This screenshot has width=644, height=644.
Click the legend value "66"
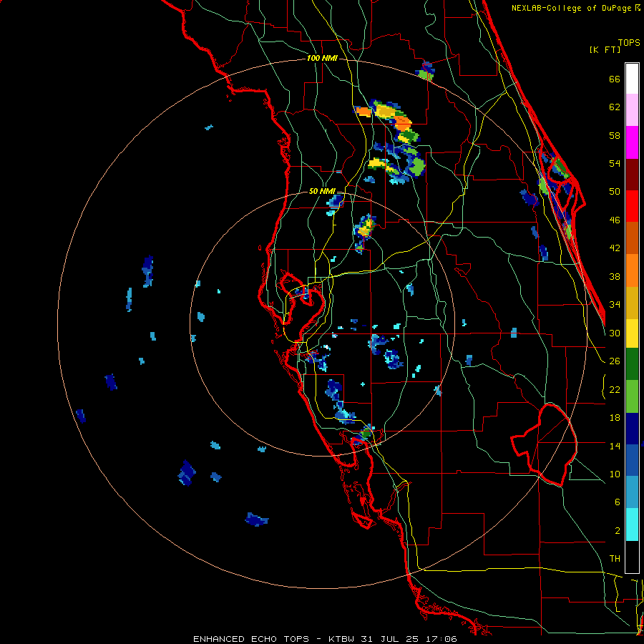[615, 79]
